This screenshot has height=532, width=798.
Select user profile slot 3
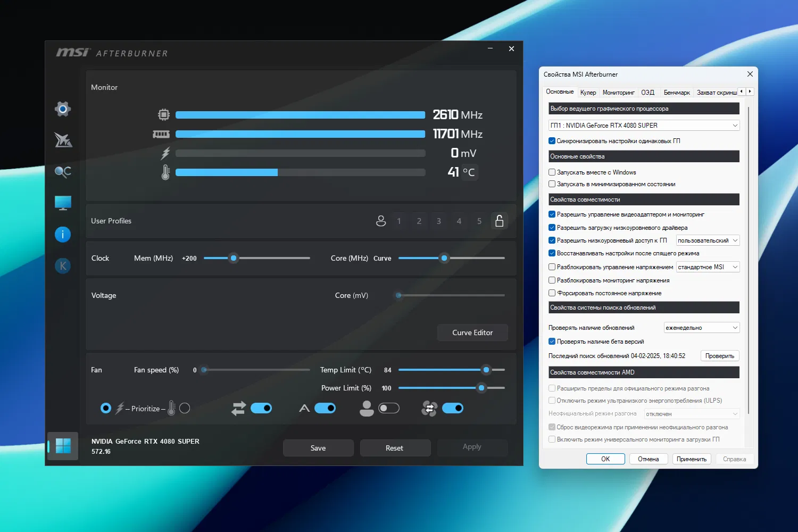point(439,221)
